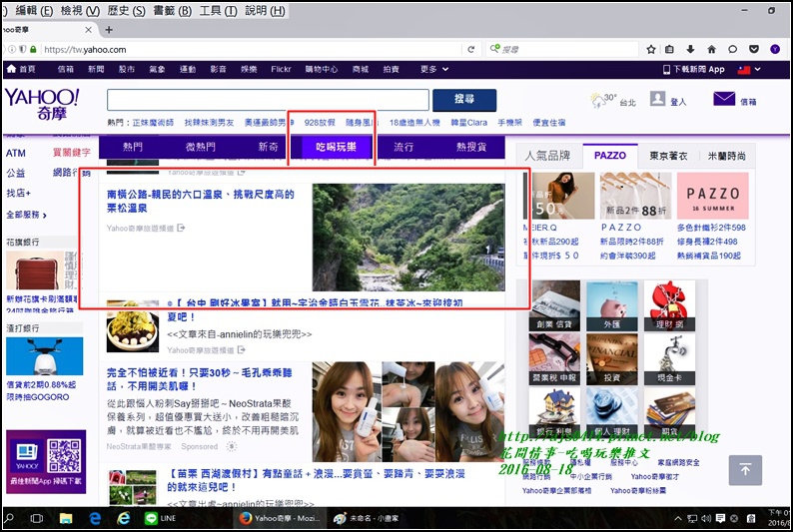Switch to the 流行 tab
The height and width of the screenshot is (532, 793).
click(403, 147)
